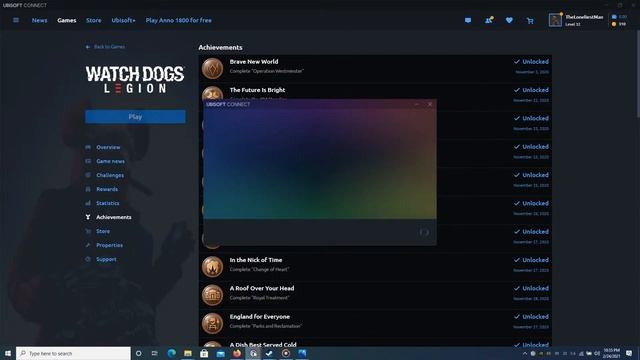640x360 pixels.
Task: Click the Achievements trophy icon
Action: pos(88,217)
